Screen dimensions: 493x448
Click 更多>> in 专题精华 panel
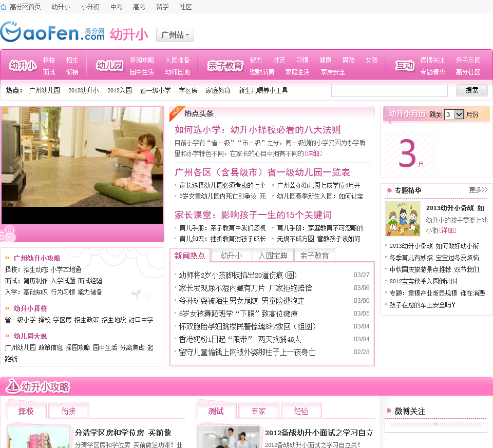point(478,190)
